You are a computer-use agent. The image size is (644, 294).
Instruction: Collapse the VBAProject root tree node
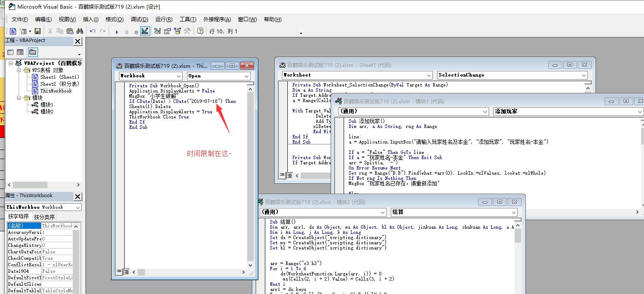10,63
